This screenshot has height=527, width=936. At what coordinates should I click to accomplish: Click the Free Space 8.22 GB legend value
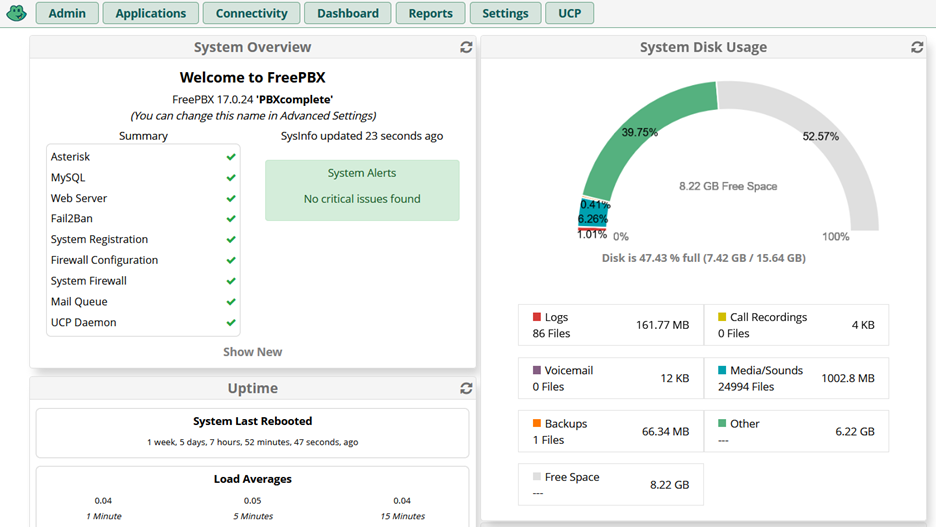(x=669, y=485)
